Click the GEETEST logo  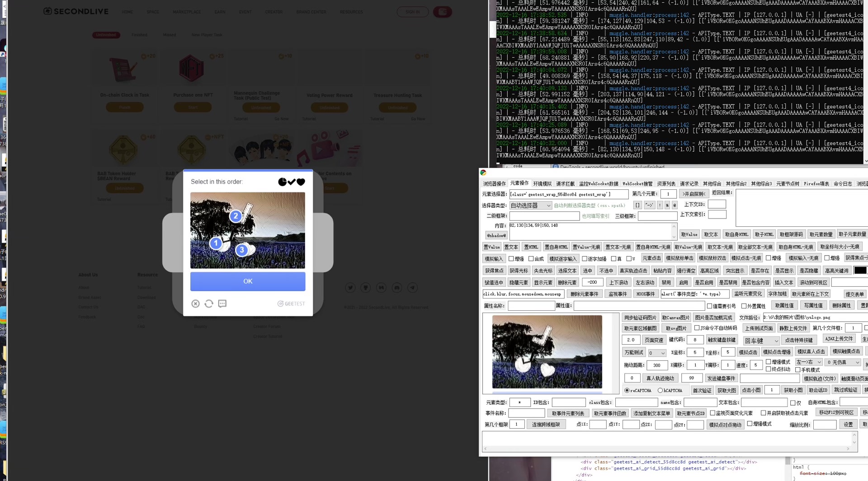291,304
